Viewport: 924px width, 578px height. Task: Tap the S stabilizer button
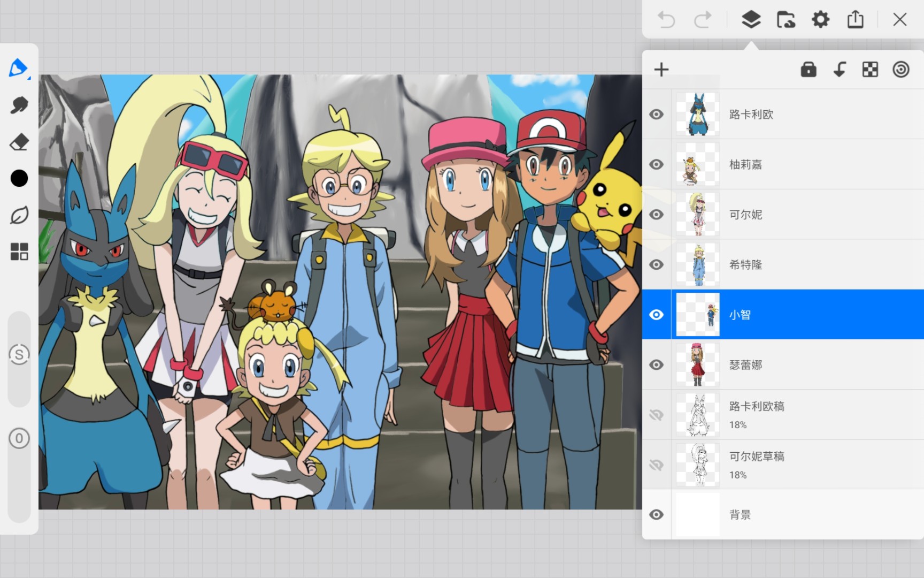[19, 354]
